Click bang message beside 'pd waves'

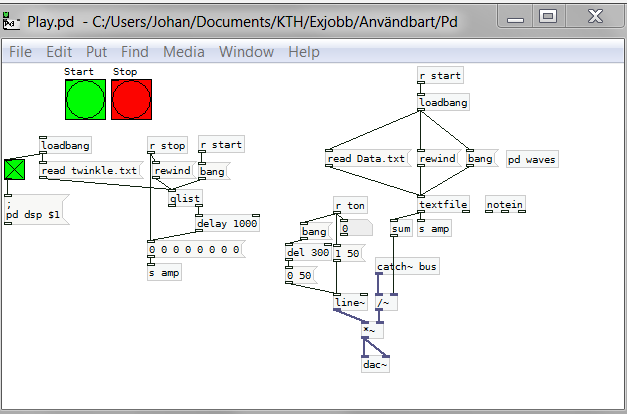[x=481, y=158]
